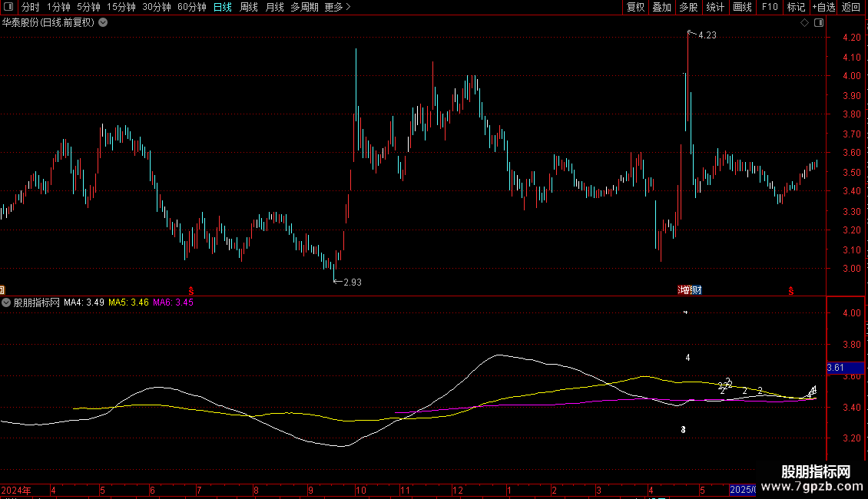
Task: Open the 多周期 multi-period view
Action: point(304,7)
